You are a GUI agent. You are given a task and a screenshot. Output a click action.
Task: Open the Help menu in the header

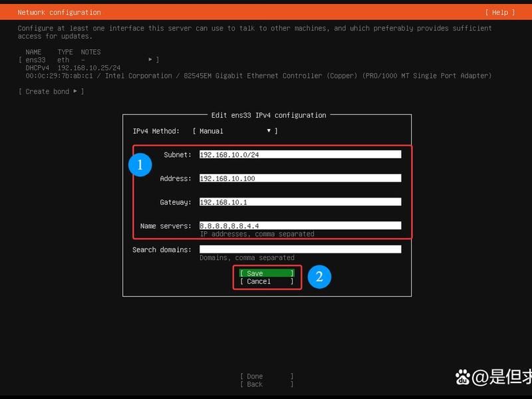click(500, 13)
